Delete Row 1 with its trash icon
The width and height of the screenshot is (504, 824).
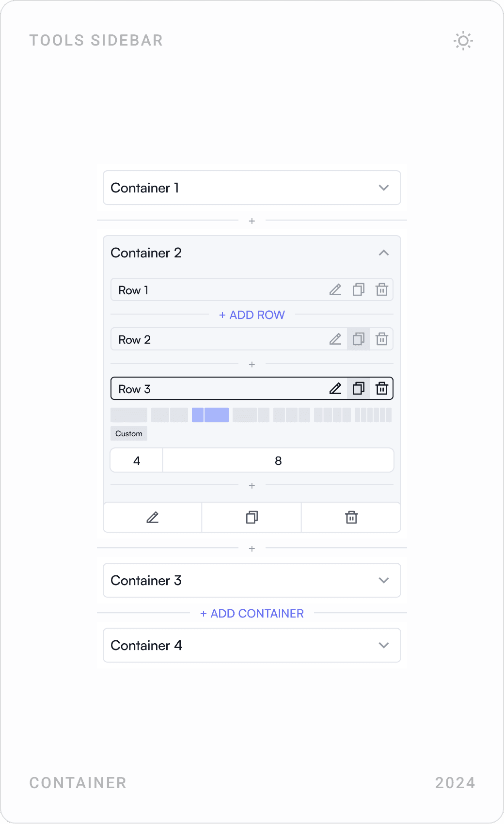click(382, 289)
